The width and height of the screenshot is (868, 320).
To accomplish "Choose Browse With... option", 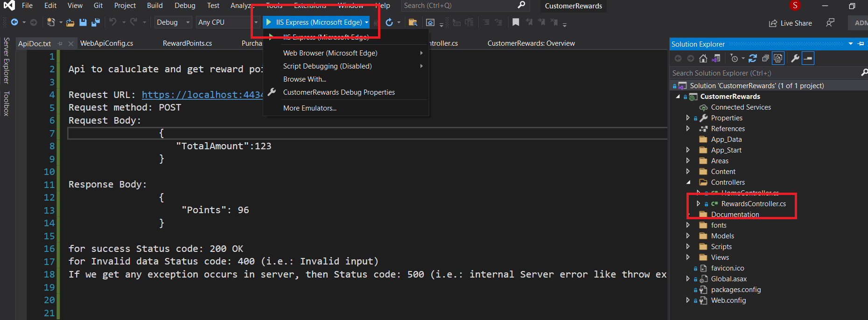I will pos(346,79).
